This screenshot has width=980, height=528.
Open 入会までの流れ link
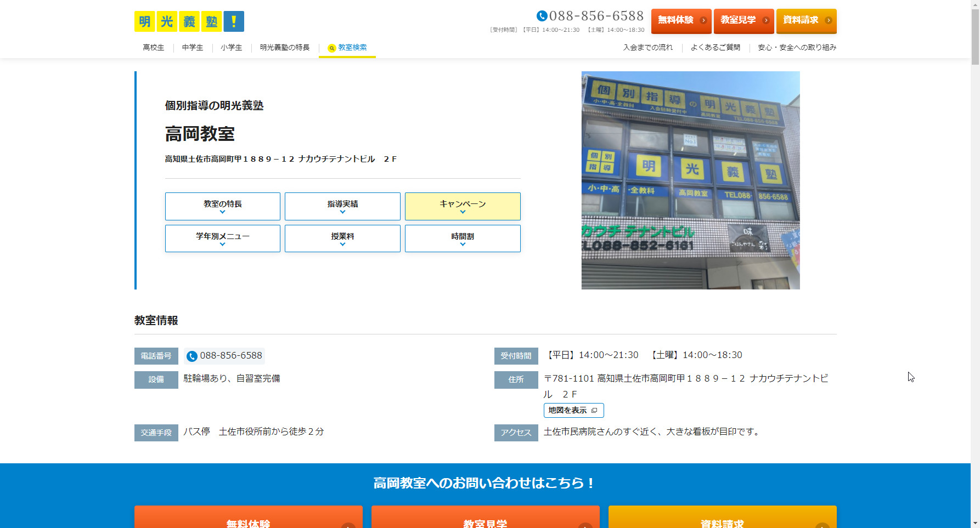coord(648,48)
